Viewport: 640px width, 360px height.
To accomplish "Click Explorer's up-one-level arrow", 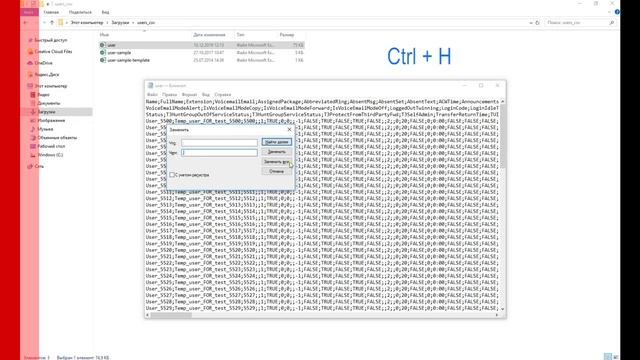I will click(x=52, y=23).
